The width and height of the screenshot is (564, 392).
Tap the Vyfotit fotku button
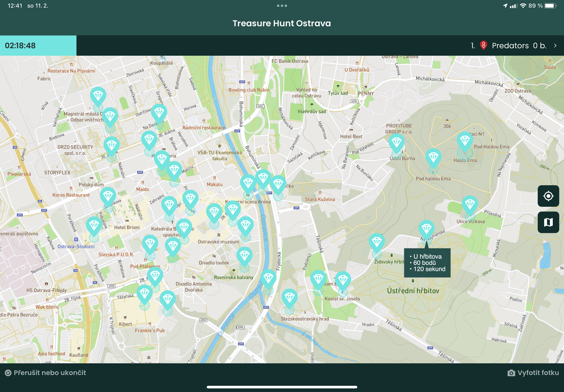533,373
